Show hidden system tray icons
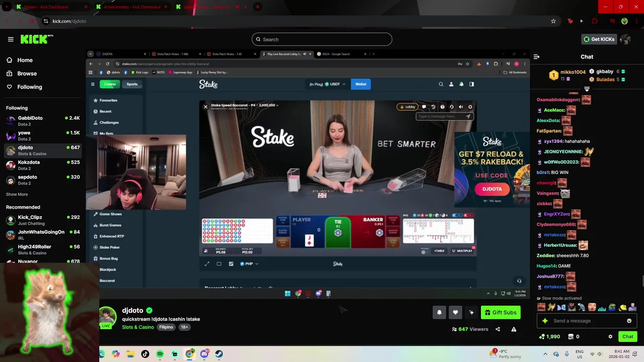The width and height of the screenshot is (644, 362). click(545, 354)
